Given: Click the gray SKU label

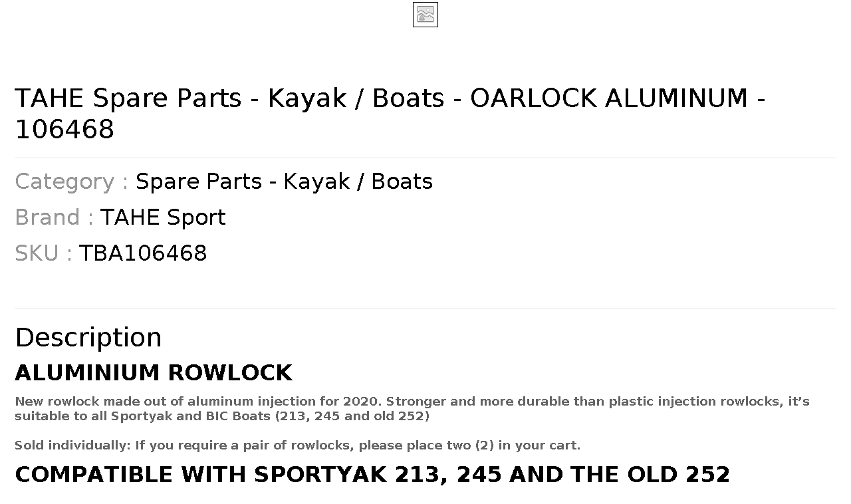Looking at the screenshot, I should [43, 253].
